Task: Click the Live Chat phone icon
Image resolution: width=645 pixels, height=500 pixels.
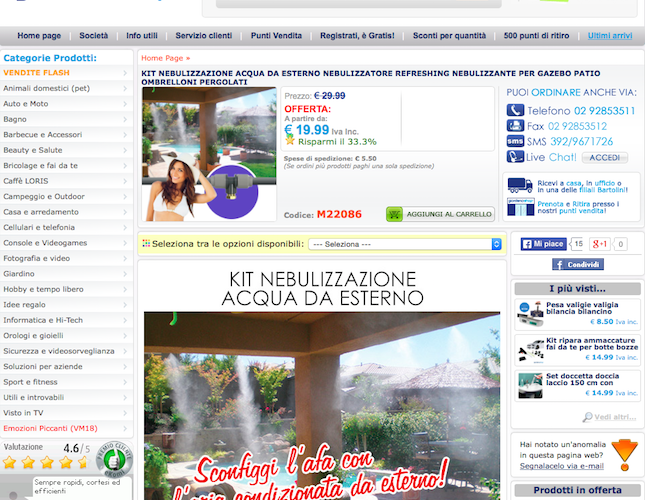Action: coord(515,157)
